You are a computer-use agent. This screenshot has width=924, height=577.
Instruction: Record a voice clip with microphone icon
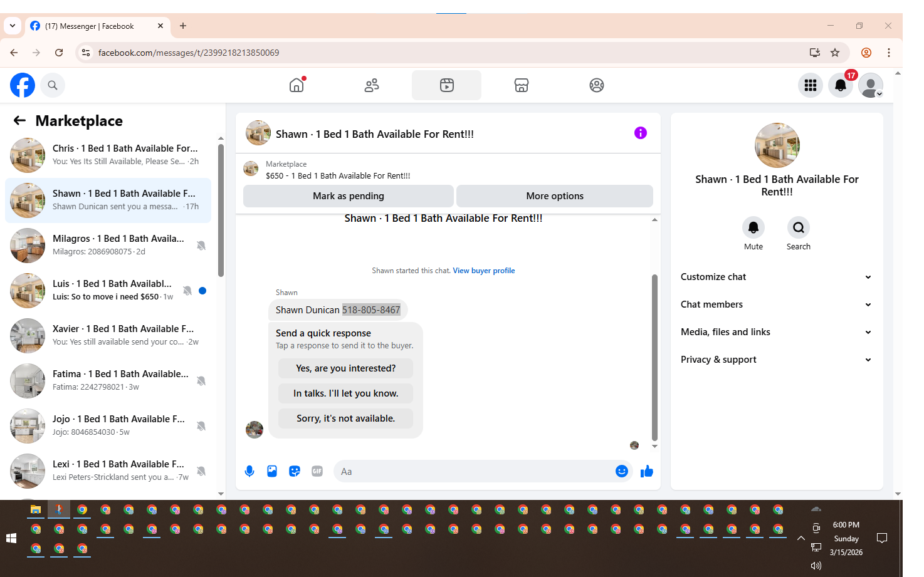coord(249,471)
